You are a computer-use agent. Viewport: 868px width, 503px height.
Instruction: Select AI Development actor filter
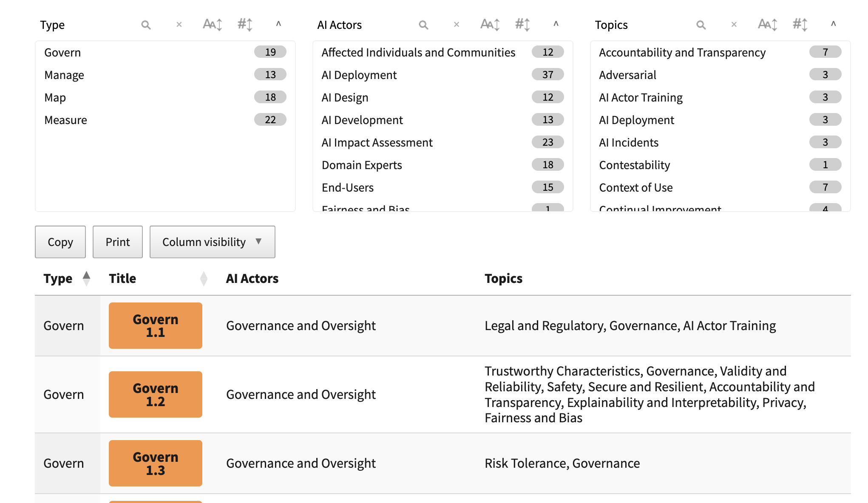click(443, 120)
